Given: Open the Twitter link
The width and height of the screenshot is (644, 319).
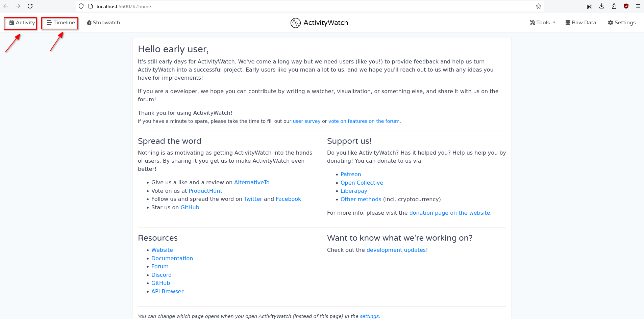Looking at the screenshot, I should pos(253,199).
